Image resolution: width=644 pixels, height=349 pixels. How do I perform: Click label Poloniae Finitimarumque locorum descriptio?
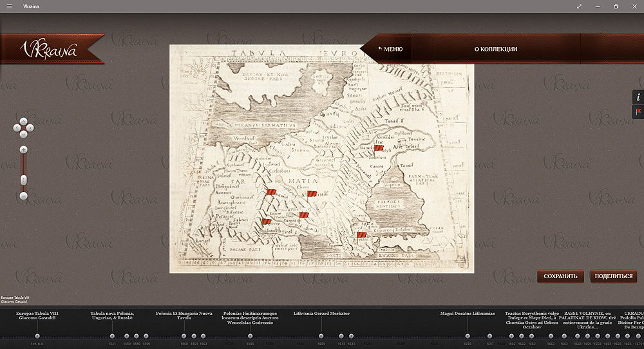250,318
